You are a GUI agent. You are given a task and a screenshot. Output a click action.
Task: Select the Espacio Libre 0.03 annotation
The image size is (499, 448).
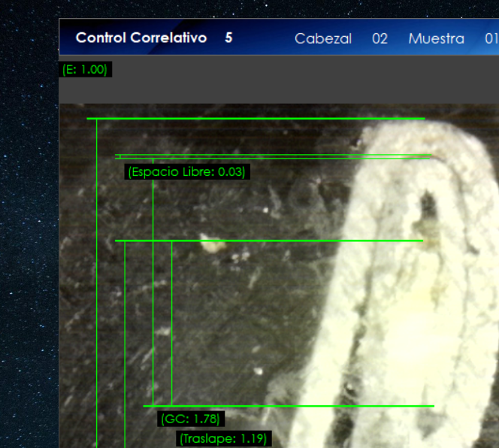[186, 172]
